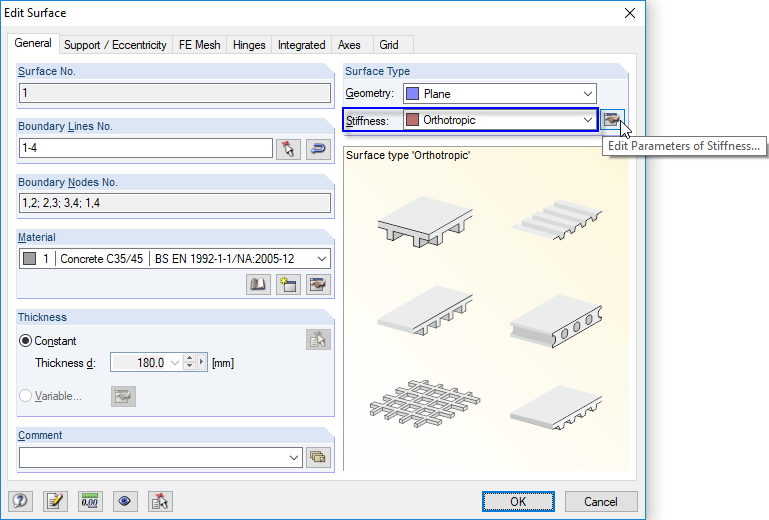The height and width of the screenshot is (520, 769).
Task: Click the comment list icon button
Action: coord(318,457)
